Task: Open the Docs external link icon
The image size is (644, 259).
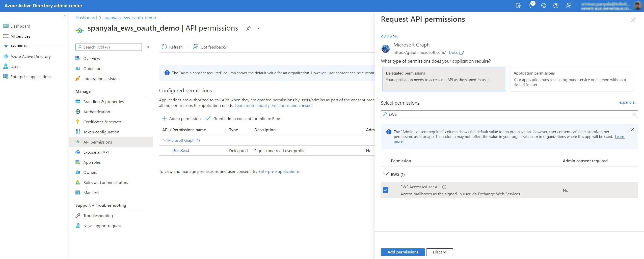Action: point(462,53)
